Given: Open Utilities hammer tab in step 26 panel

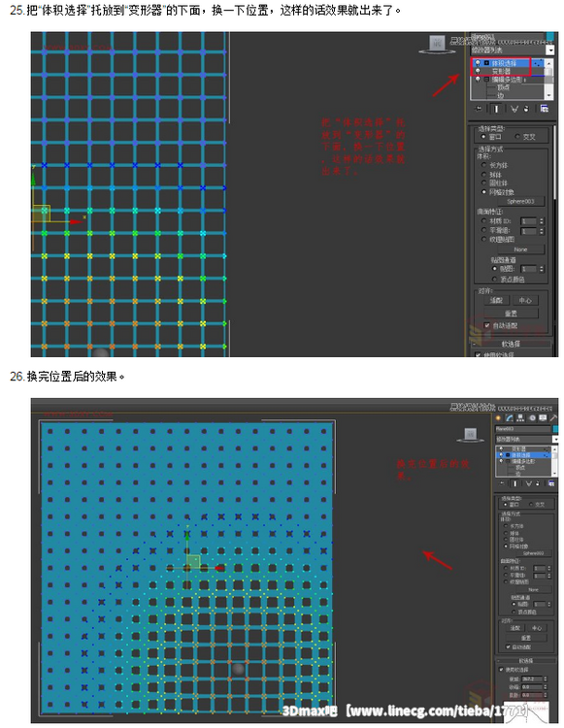Looking at the screenshot, I should [x=553, y=418].
